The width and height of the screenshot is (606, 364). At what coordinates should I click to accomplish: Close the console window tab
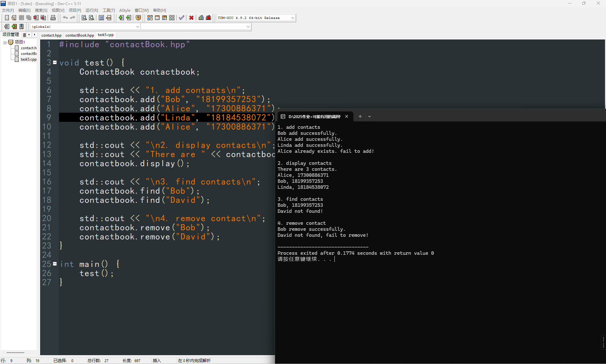(x=347, y=116)
